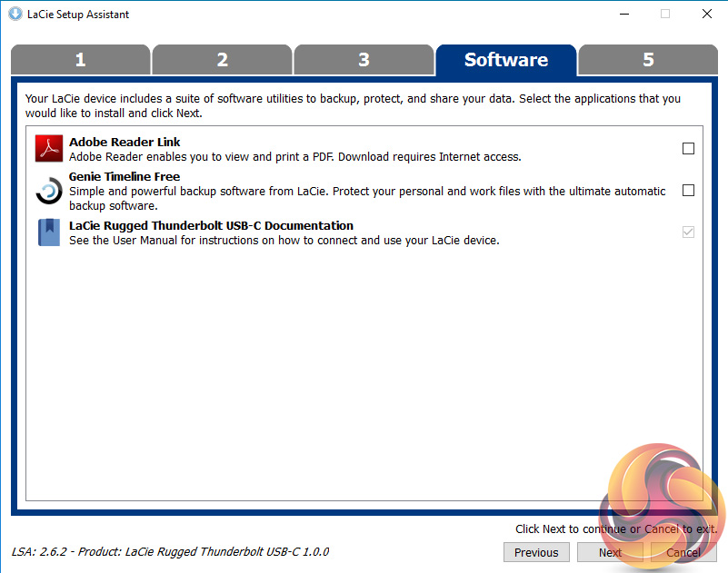Viewport: 728px width, 573px height.
Task: Click the grayed Documentation checkbox
Action: pyautogui.click(x=688, y=232)
